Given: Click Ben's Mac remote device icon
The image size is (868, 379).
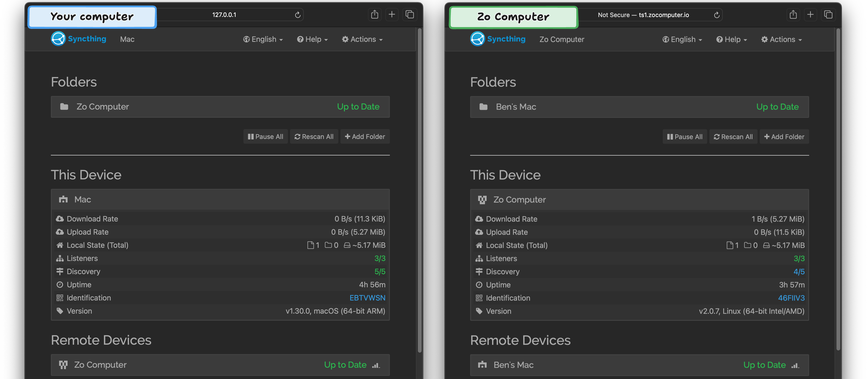Looking at the screenshot, I should coord(482,365).
